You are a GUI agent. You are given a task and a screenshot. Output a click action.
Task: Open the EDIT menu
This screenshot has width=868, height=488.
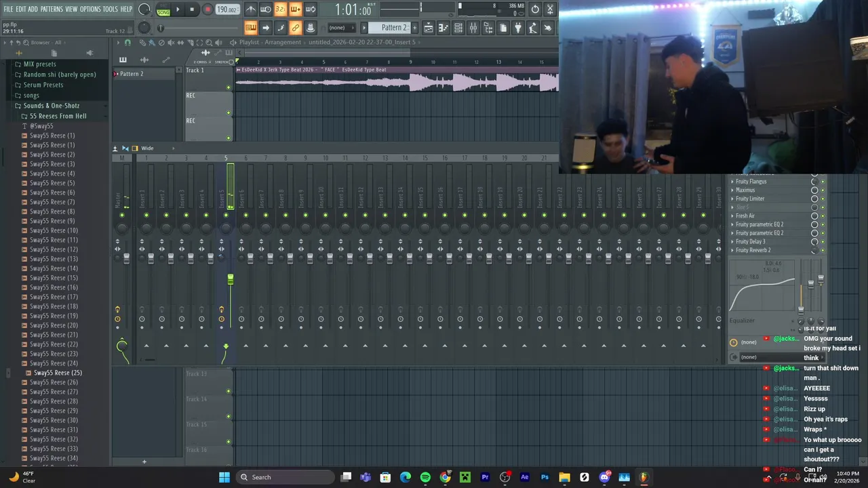[21, 9]
